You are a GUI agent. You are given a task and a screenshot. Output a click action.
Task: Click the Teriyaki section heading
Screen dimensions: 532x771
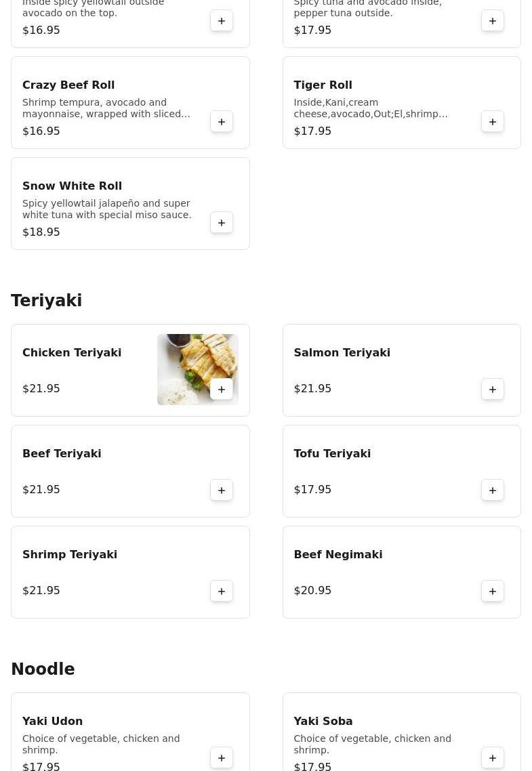point(47,301)
